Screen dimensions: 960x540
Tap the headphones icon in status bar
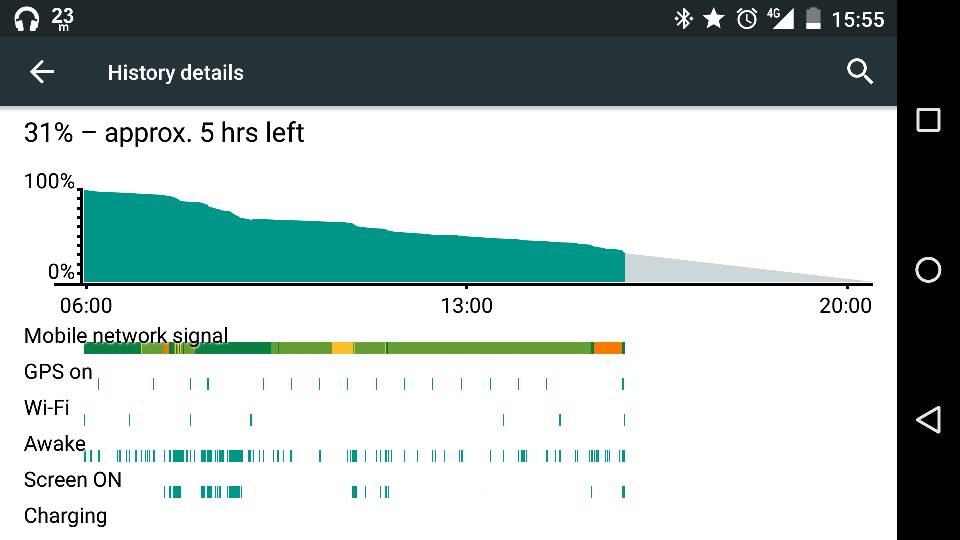tap(26, 19)
